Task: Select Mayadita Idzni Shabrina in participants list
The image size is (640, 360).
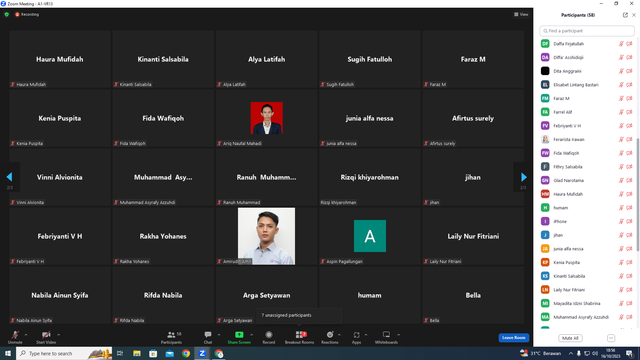Action: (587, 303)
